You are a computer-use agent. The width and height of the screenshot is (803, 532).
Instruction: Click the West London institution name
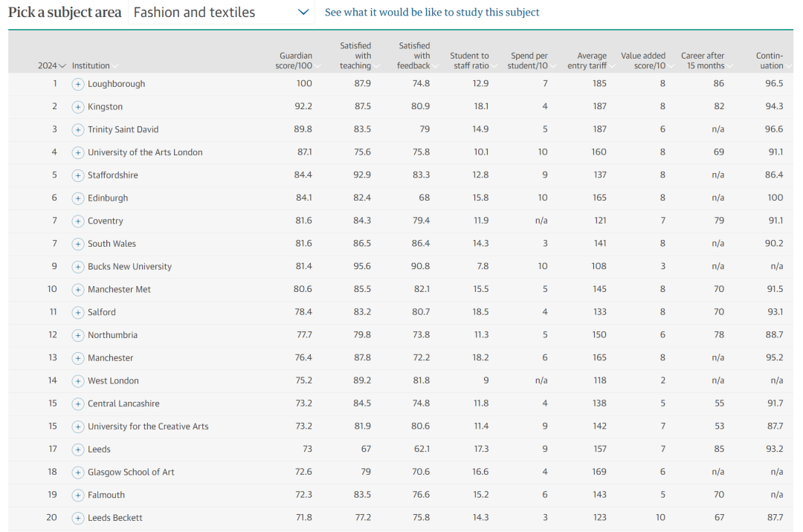pos(113,380)
